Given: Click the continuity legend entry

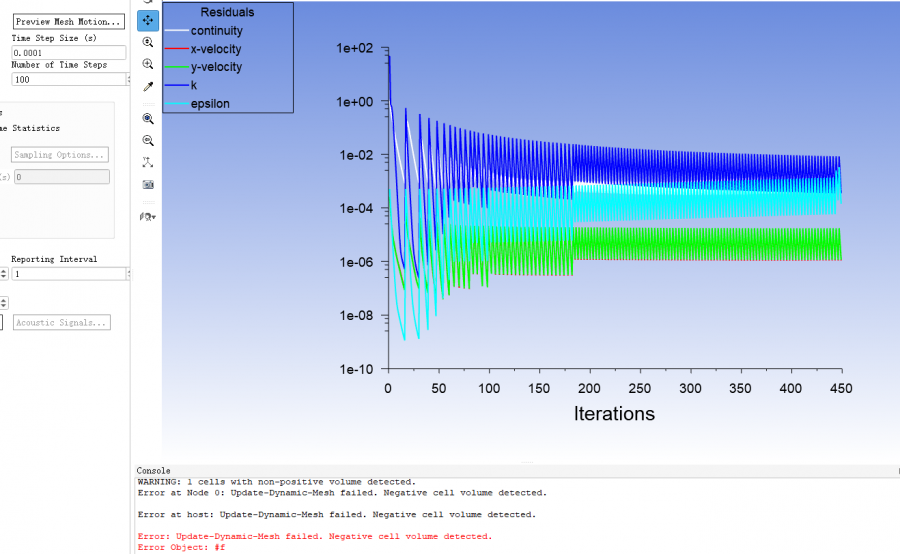Looking at the screenshot, I should coord(204,30).
